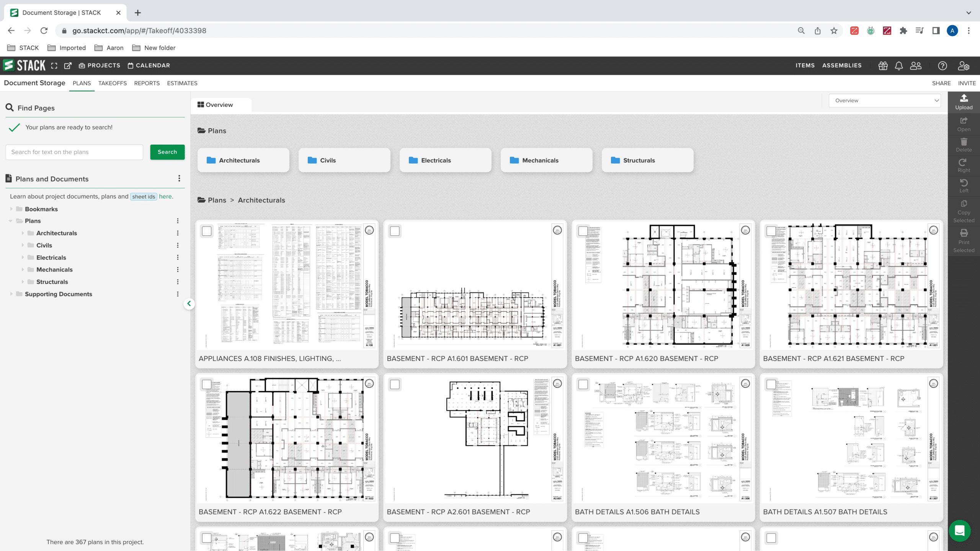The height and width of the screenshot is (551, 980).
Task: Click the user/team icon in top bar
Action: click(917, 65)
